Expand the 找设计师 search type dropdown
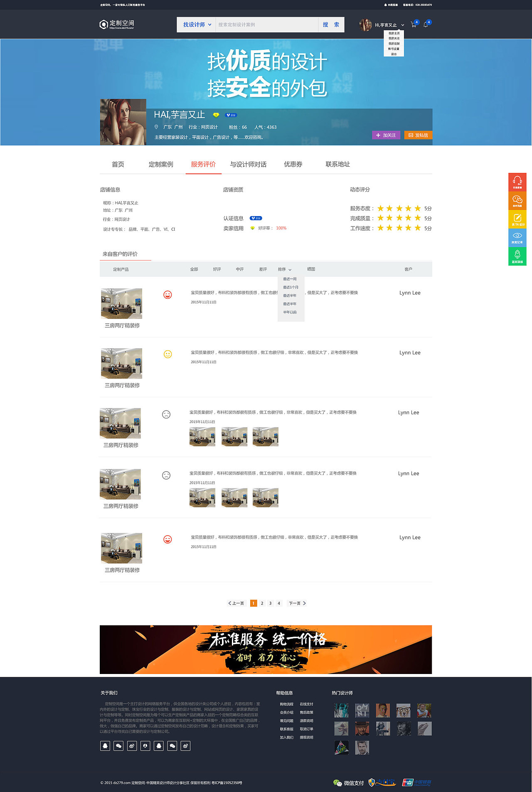The width and height of the screenshot is (532, 792). tap(197, 25)
